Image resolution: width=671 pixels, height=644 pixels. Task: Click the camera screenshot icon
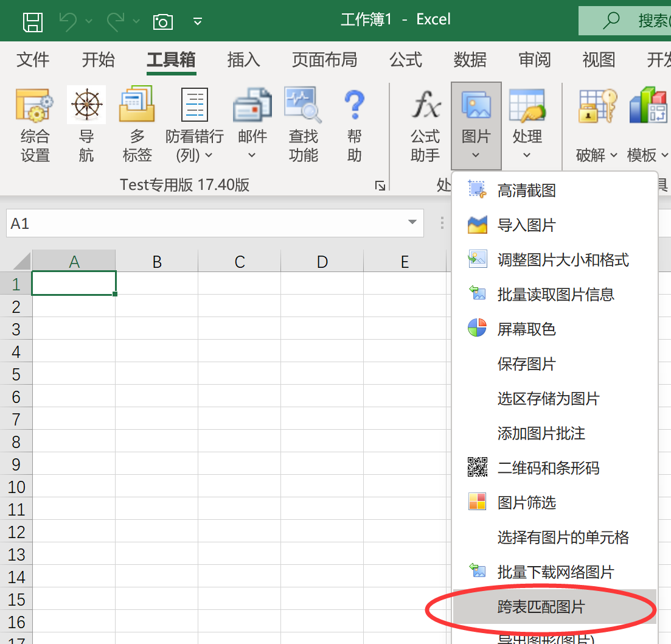point(162,22)
